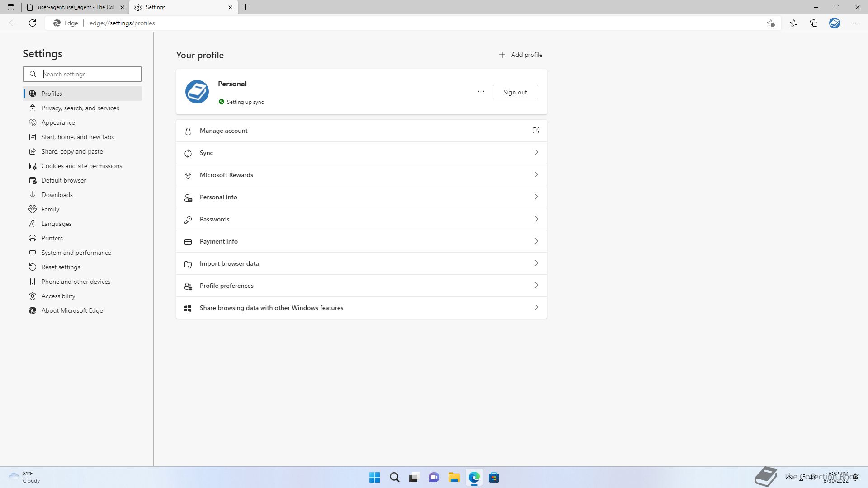Image resolution: width=868 pixels, height=488 pixels.
Task: Open Privacy, search, and services settings
Action: [82, 108]
